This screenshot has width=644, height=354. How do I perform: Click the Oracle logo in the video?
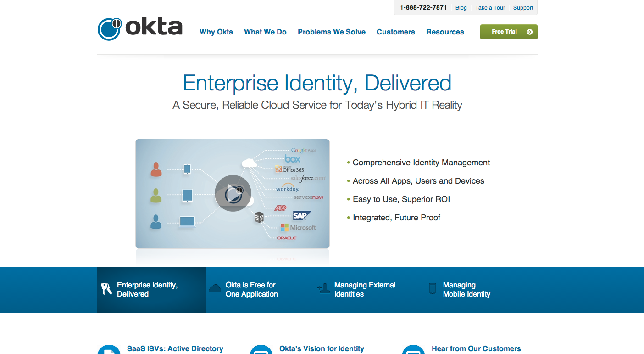[287, 238]
